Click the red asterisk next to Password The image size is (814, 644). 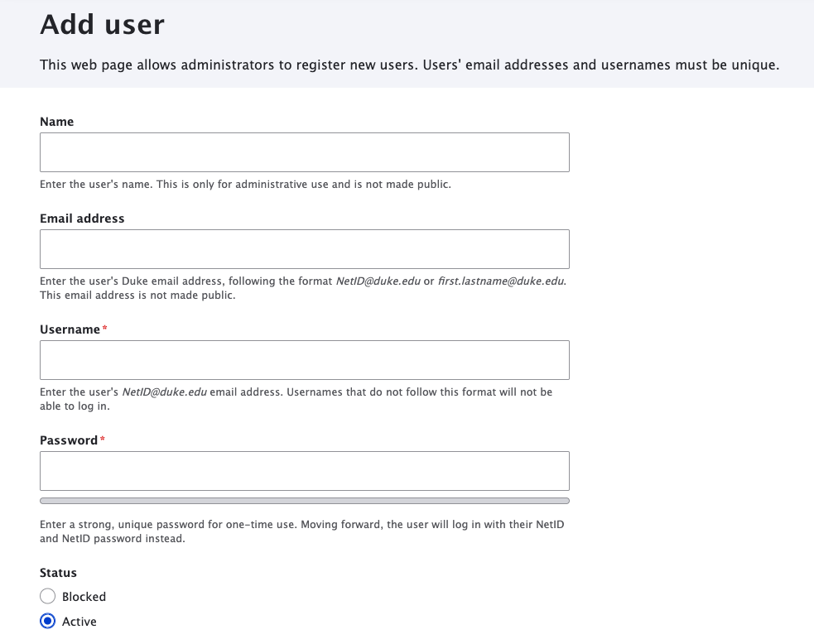(101, 438)
